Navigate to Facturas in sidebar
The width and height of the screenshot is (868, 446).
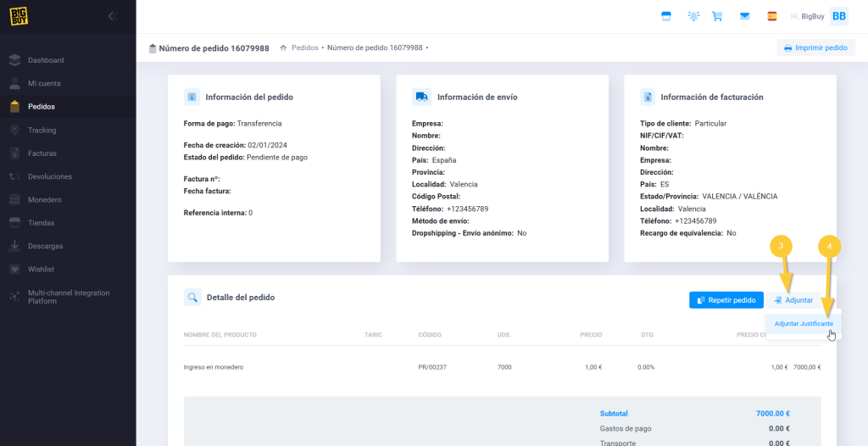coord(42,153)
